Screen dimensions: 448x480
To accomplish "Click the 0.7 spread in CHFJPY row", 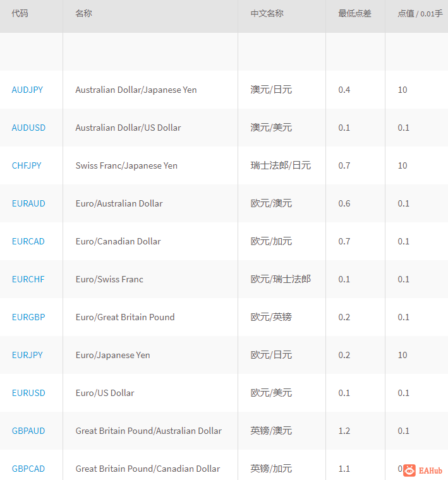I will click(344, 165).
